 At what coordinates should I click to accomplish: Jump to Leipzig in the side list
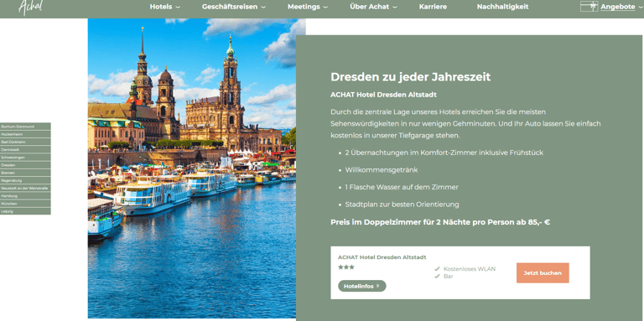[x=25, y=211]
